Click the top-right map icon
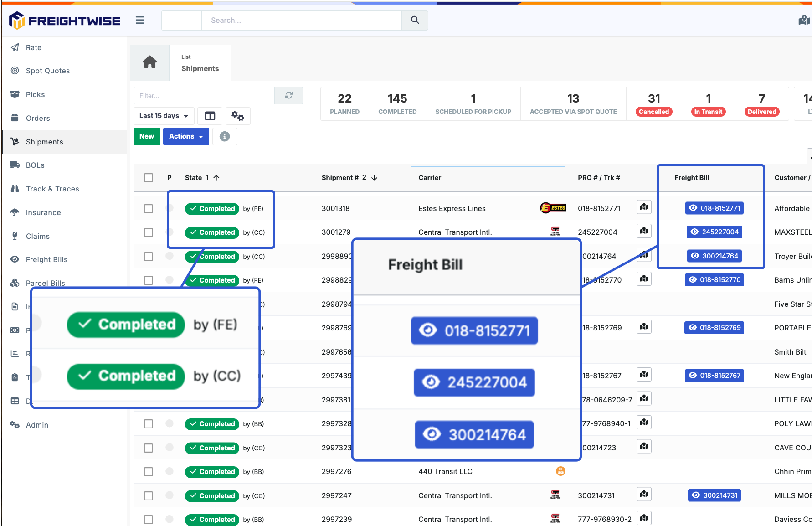 (x=804, y=20)
